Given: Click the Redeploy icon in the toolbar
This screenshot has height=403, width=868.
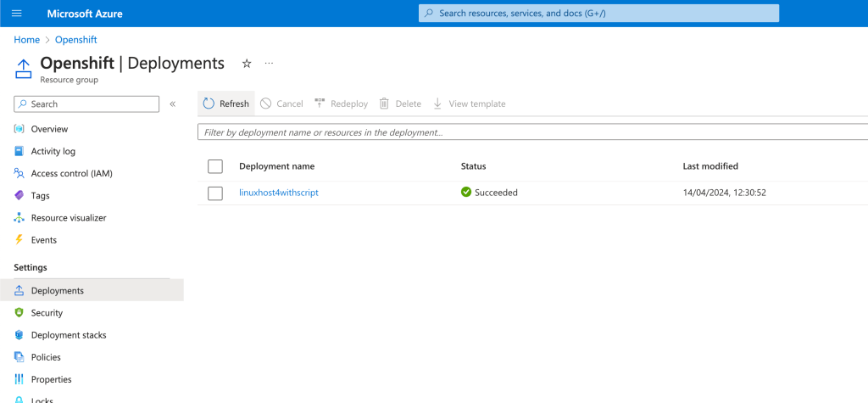Looking at the screenshot, I should tap(320, 104).
